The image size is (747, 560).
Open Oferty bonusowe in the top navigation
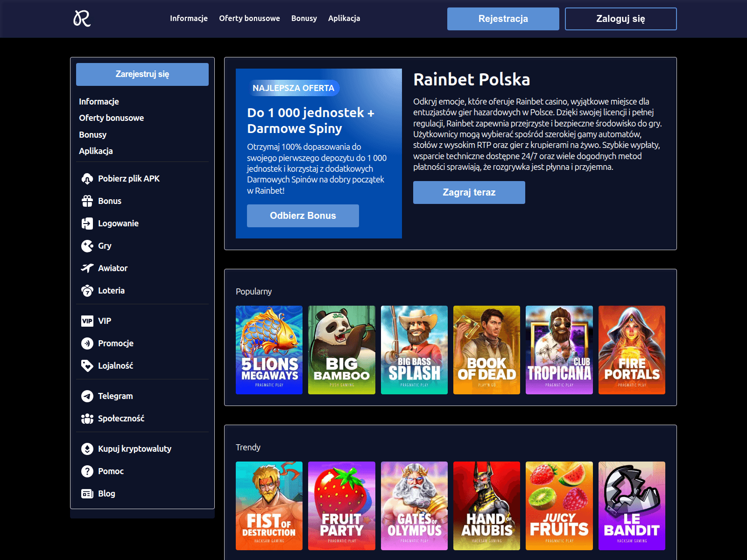tap(249, 18)
